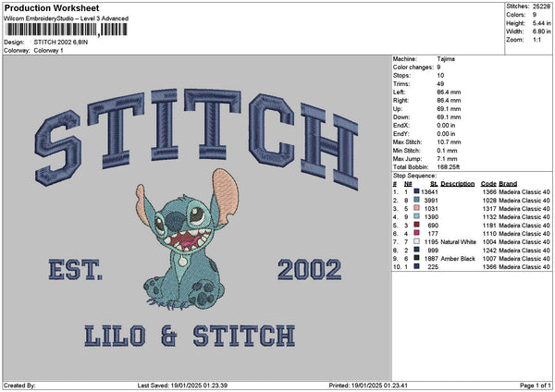Viewport: 555px width, 392px height.
Task: Click stitch count '1390' in the stop sequence
Action: click(x=431, y=217)
